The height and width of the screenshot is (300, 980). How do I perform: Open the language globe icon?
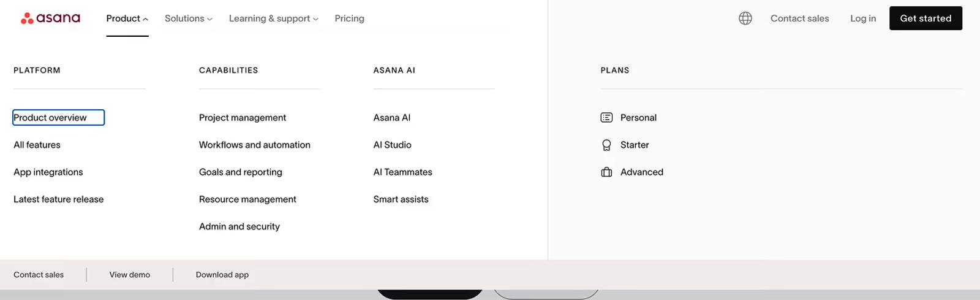[745, 18]
